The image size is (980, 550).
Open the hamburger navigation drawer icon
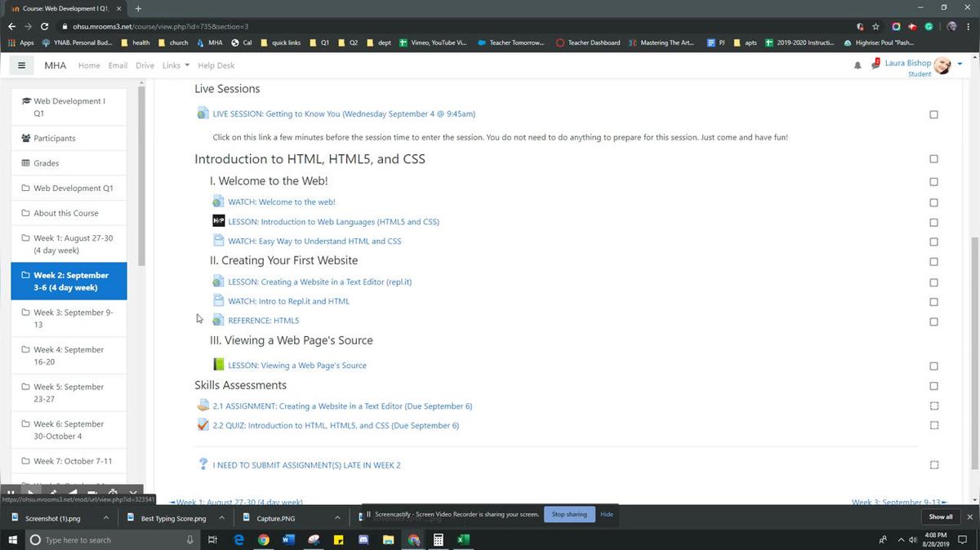(x=21, y=65)
